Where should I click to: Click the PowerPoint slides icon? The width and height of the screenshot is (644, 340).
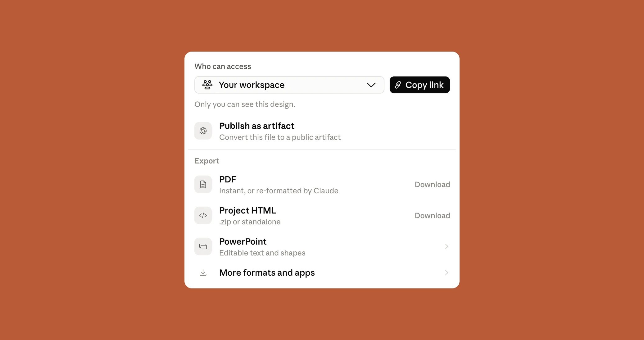[x=203, y=246]
